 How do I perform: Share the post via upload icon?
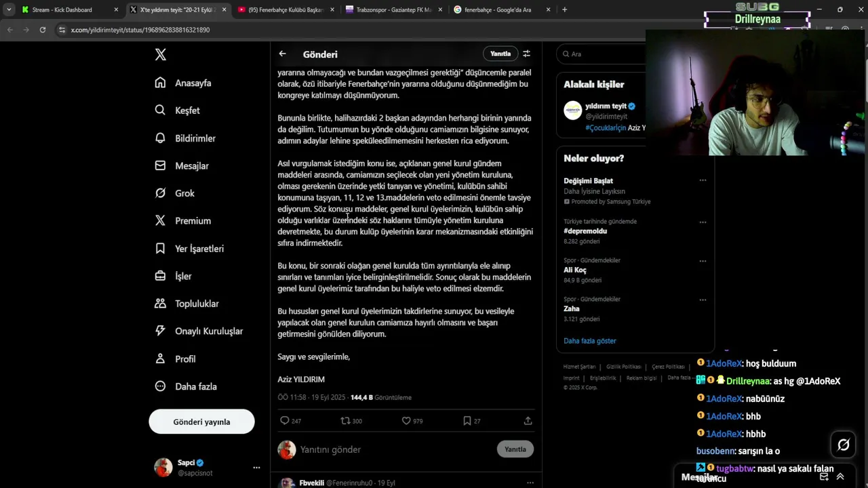pyautogui.click(x=528, y=421)
